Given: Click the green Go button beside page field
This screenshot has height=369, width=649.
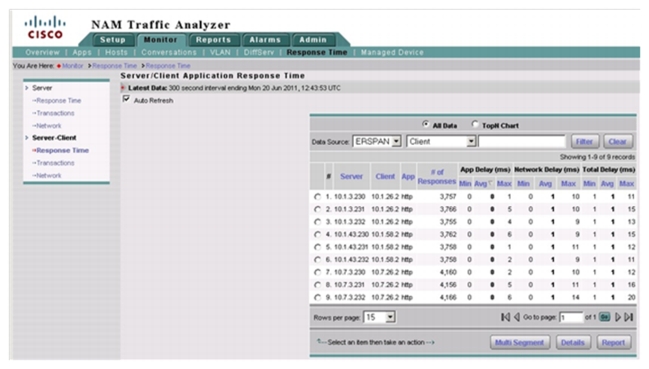Looking at the screenshot, I should pyautogui.click(x=604, y=317).
